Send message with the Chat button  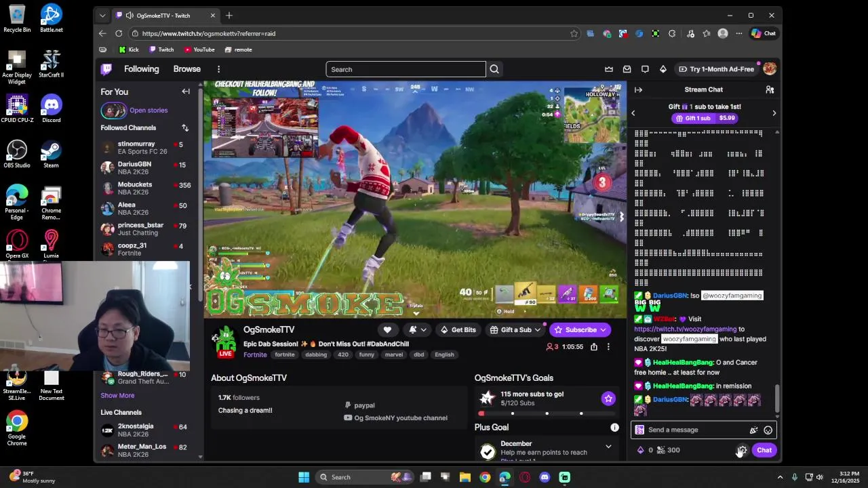pos(764,450)
